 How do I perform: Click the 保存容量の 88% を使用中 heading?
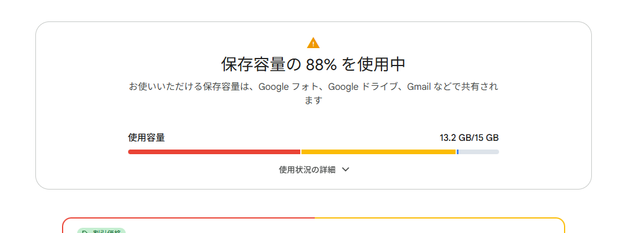[313, 64]
